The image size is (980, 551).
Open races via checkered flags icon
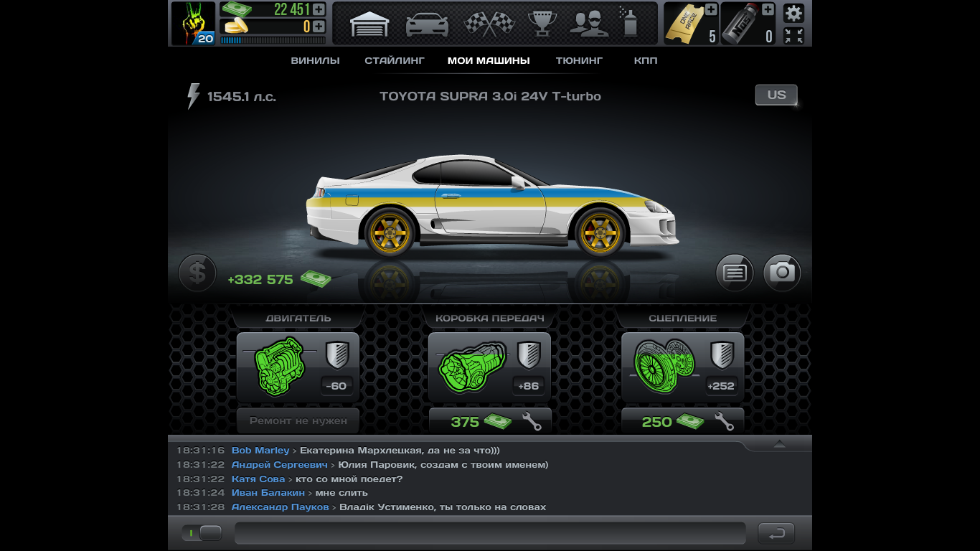489,24
